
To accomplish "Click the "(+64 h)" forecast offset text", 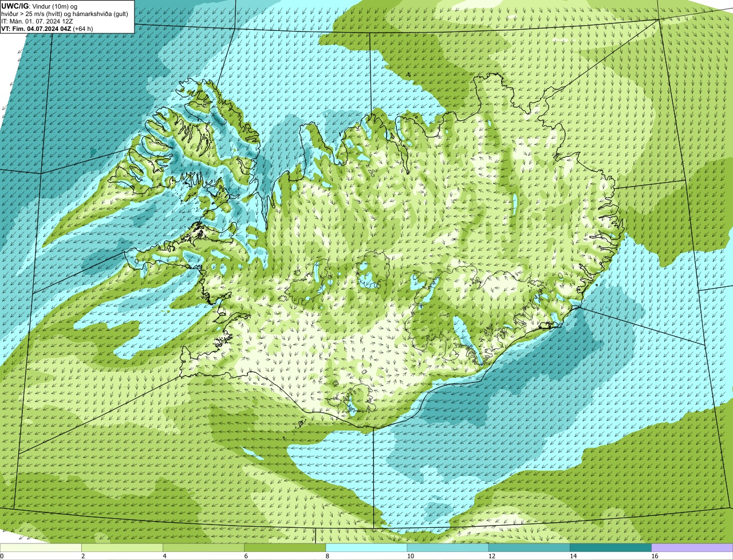I will coord(83,28).
